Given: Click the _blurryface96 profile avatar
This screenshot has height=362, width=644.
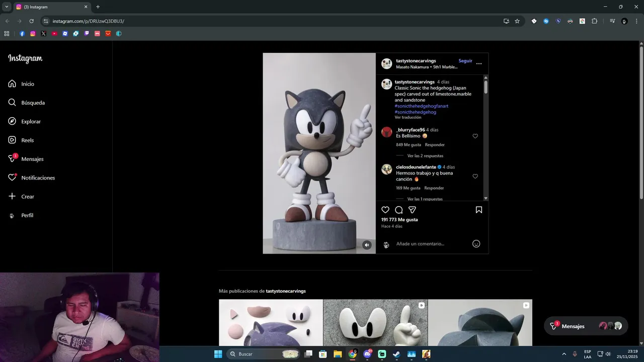Looking at the screenshot, I should pos(386,132).
